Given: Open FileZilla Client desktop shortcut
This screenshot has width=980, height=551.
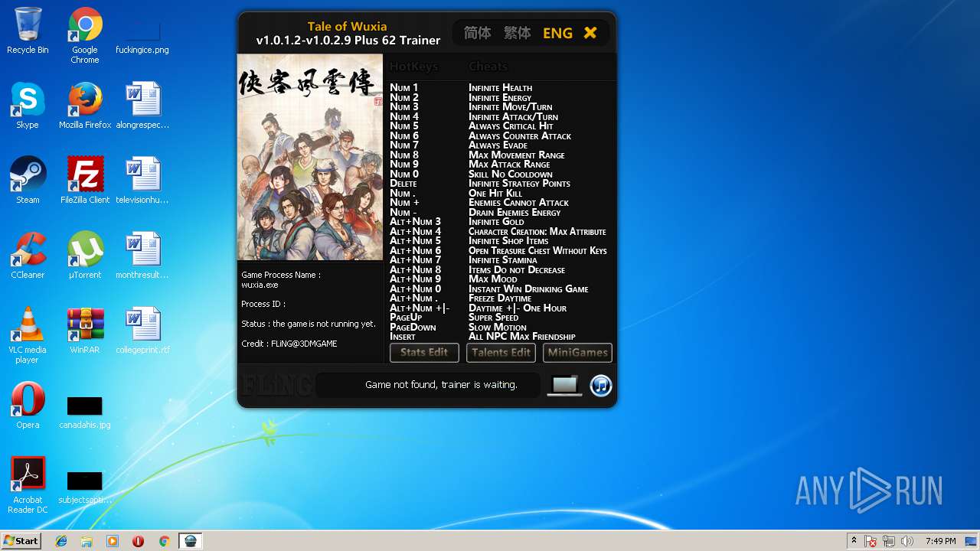Looking at the screenshot, I should [x=85, y=181].
